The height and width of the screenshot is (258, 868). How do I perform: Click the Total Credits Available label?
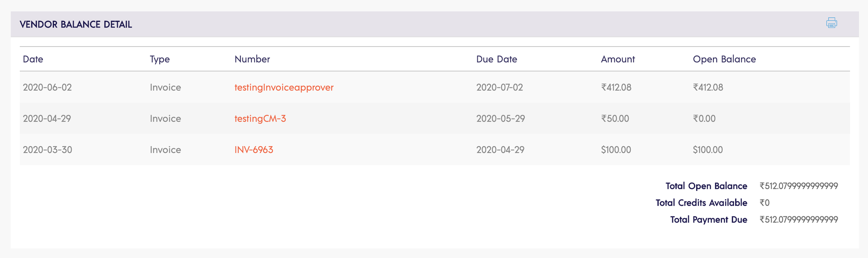tap(701, 203)
